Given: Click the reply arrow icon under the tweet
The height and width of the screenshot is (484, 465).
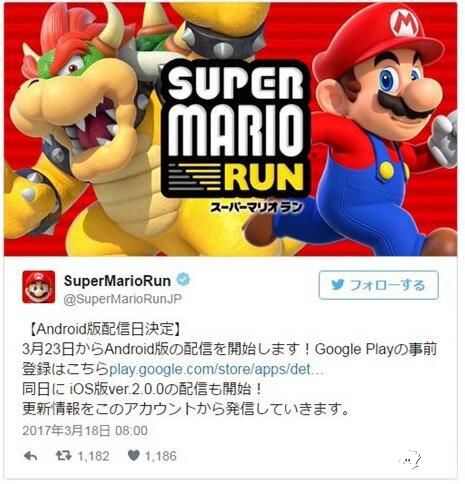Looking at the screenshot, I should click(x=31, y=456).
